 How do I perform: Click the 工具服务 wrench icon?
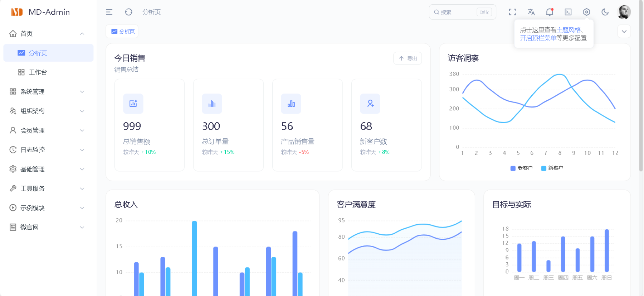[x=13, y=188]
